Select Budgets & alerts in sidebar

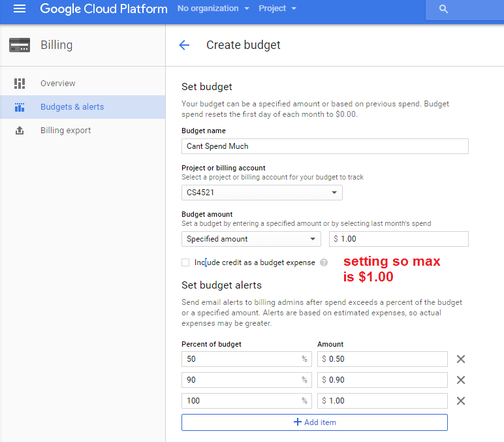click(x=72, y=107)
